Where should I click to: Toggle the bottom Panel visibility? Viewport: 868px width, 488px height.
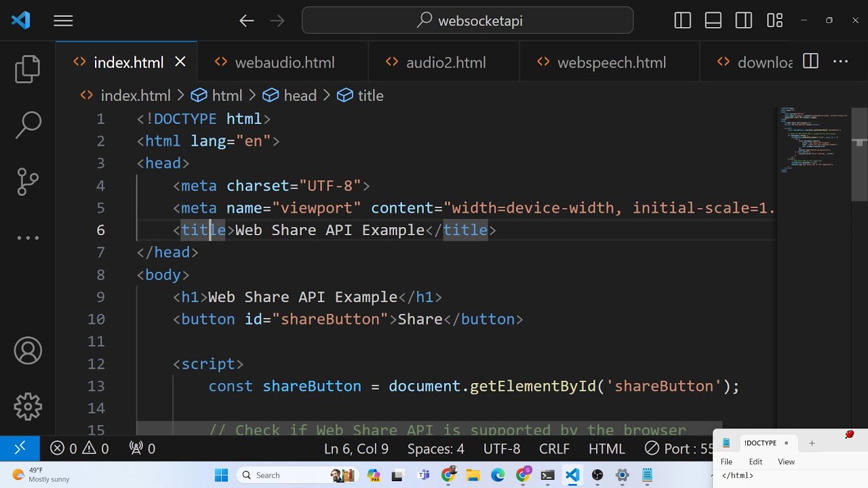pyautogui.click(x=713, y=21)
